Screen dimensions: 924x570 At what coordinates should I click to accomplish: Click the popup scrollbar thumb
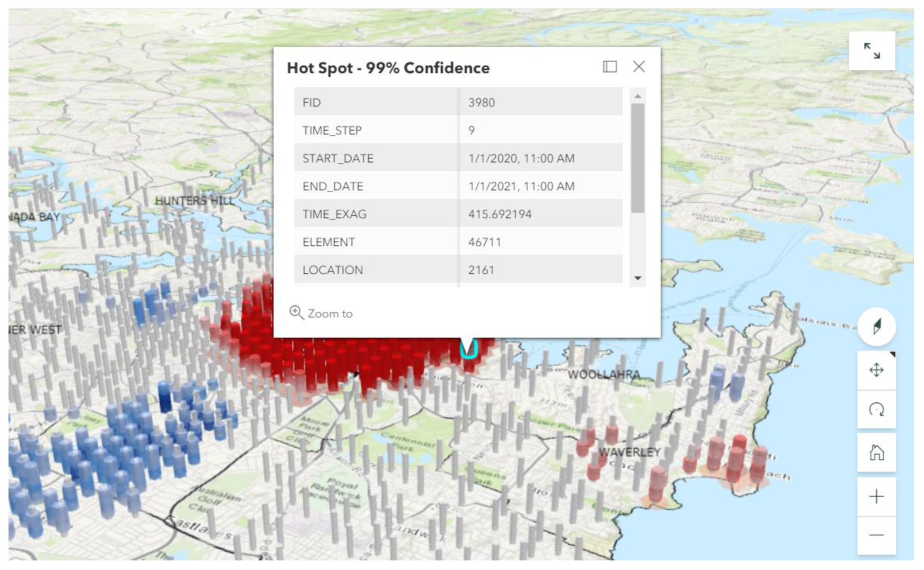pos(637,157)
